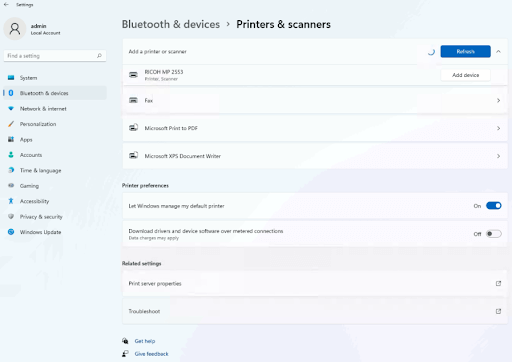Click the Accounts person icon
Image resolution: width=512 pixels, height=362 pixels.
pyautogui.click(x=11, y=155)
